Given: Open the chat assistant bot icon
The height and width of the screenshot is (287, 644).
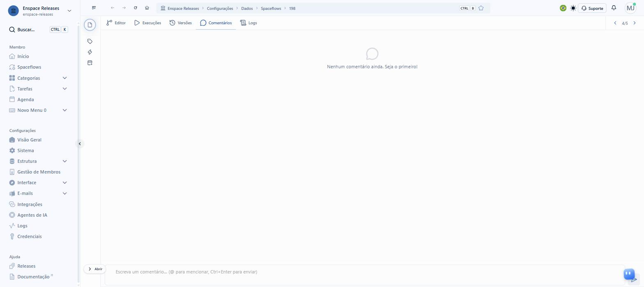Looking at the screenshot, I should [x=629, y=274].
